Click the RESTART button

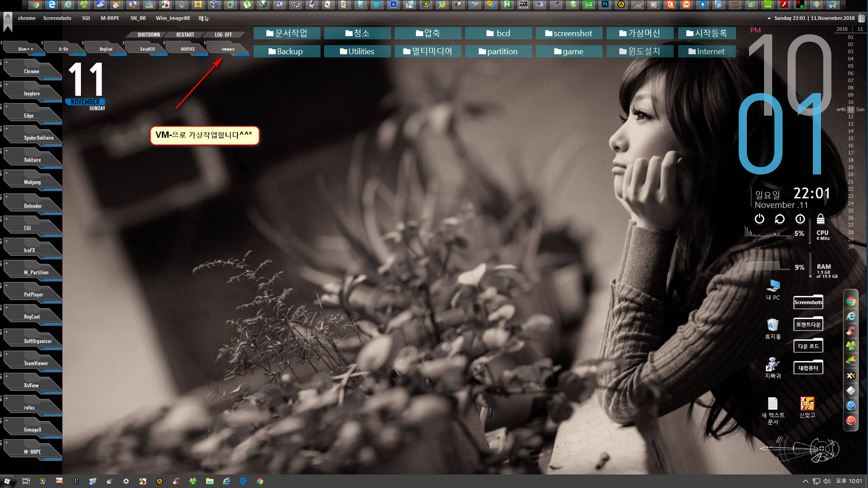click(x=185, y=35)
